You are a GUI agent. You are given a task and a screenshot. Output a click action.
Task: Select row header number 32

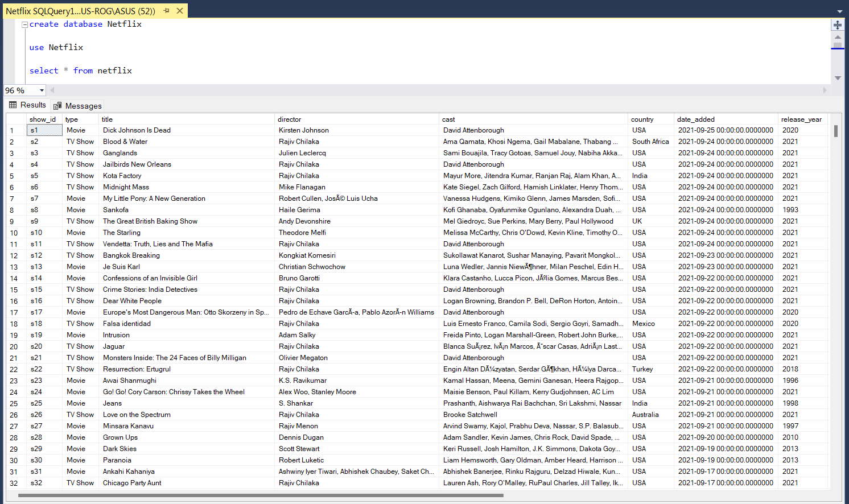coord(16,483)
